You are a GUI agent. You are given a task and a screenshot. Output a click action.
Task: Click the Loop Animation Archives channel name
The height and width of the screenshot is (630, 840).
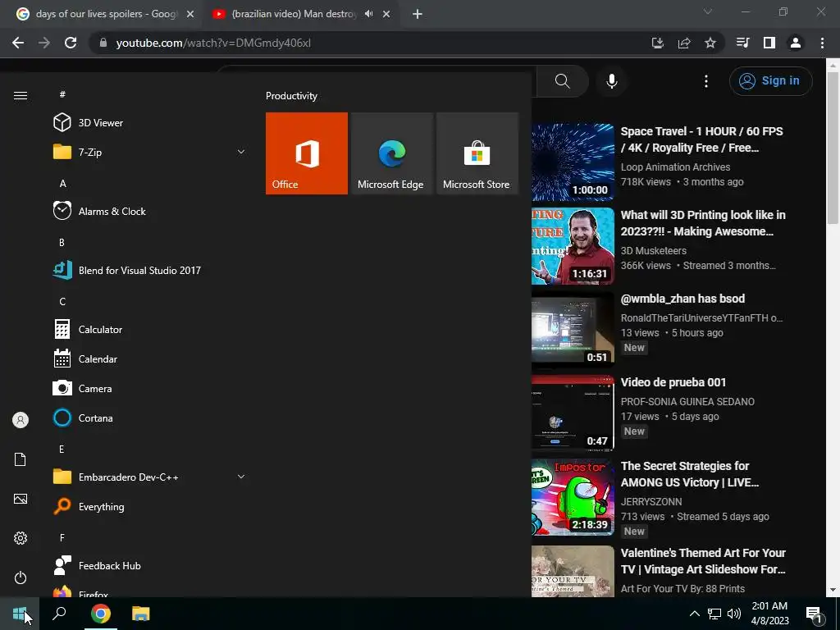pos(676,167)
